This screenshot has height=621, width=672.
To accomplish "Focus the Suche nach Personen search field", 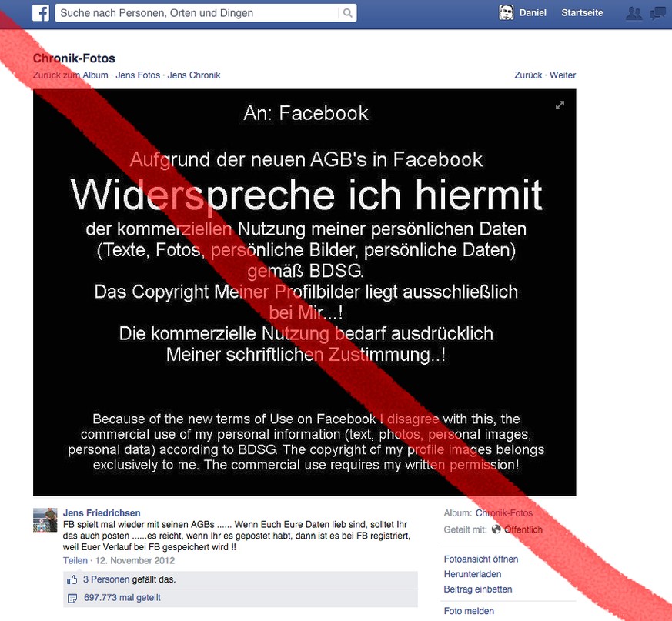I will click(199, 13).
